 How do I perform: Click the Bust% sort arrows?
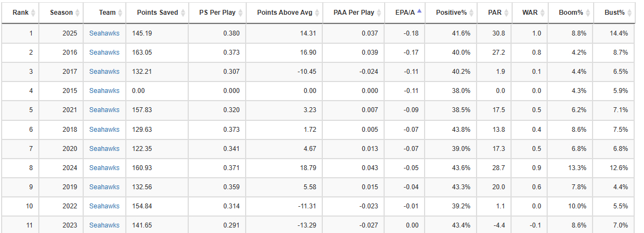click(629, 13)
